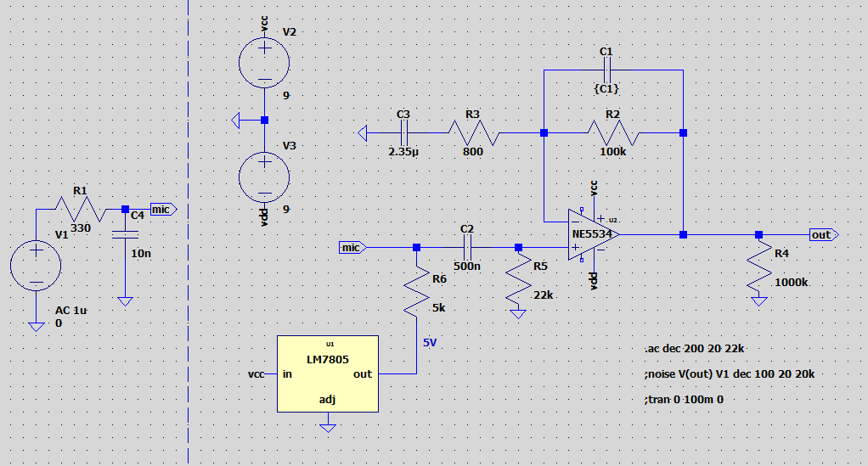Click the C2 coupling capacitor

466,248
